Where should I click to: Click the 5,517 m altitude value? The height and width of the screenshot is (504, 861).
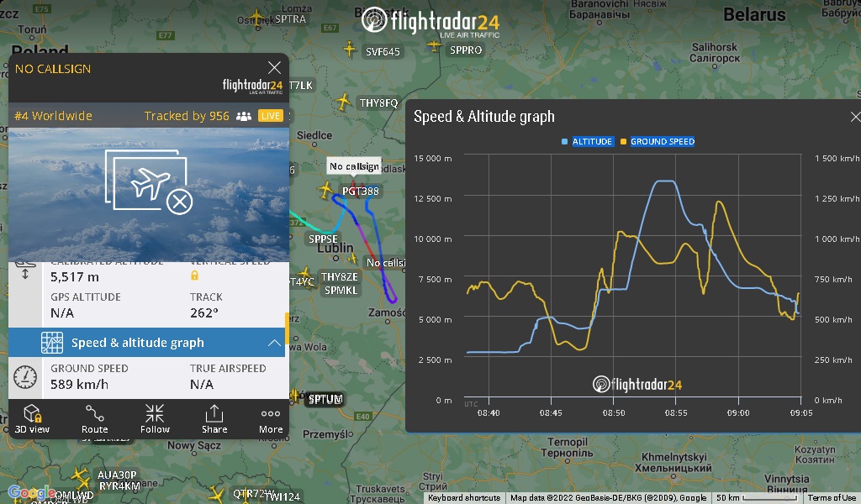click(75, 277)
